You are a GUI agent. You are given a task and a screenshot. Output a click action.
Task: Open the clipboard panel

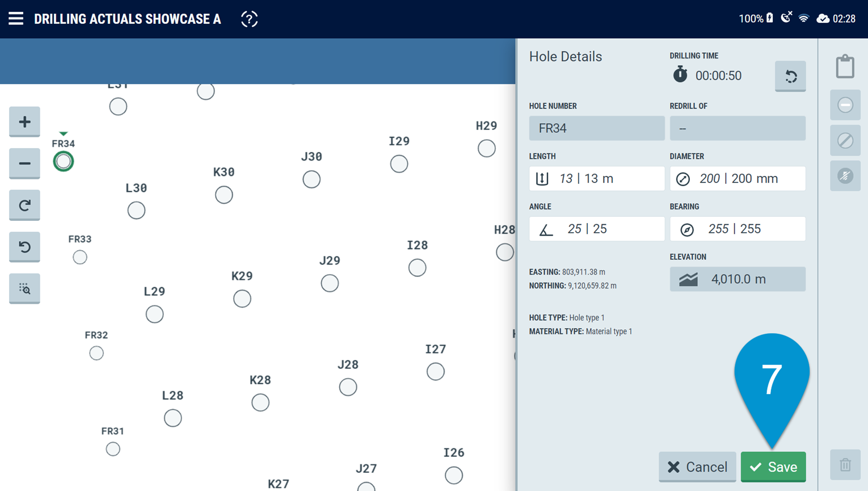845,65
